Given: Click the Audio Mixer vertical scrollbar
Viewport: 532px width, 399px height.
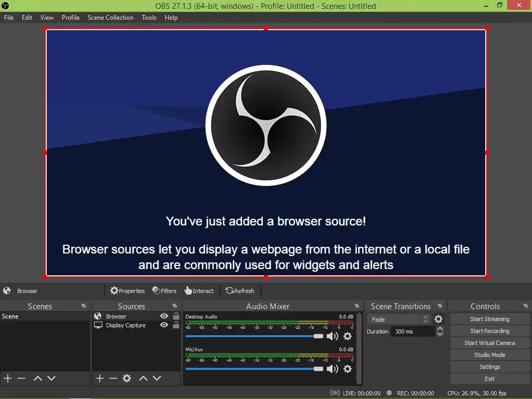Looking at the screenshot, I should [x=359, y=349].
